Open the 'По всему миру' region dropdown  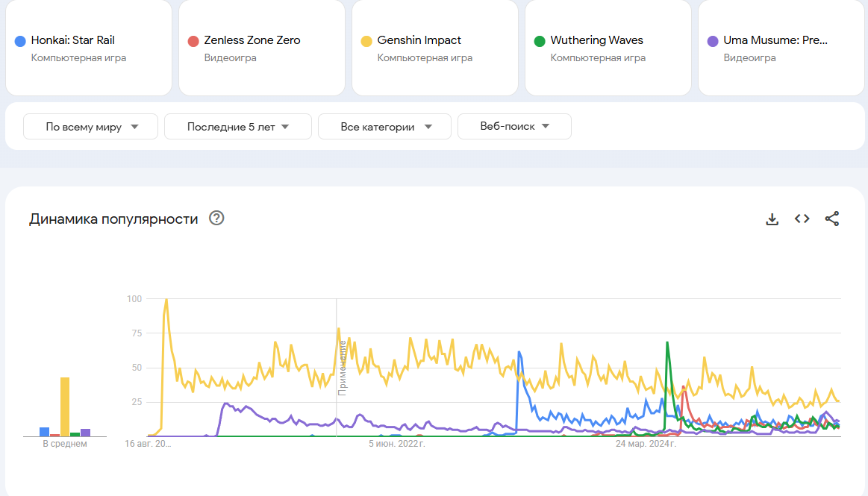(90, 127)
